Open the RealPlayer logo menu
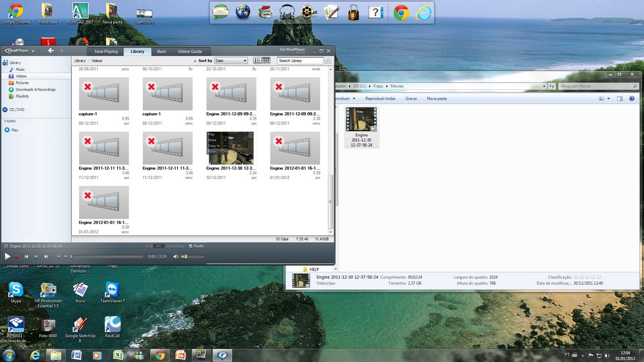 [20, 51]
